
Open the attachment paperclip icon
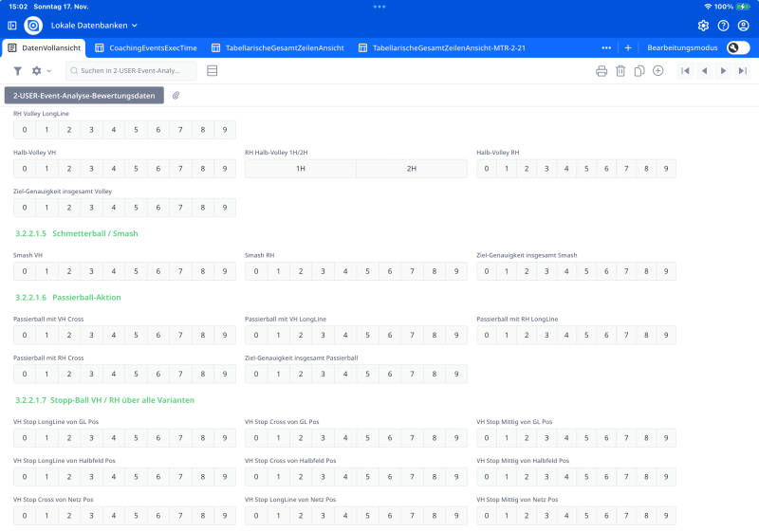pyautogui.click(x=176, y=95)
